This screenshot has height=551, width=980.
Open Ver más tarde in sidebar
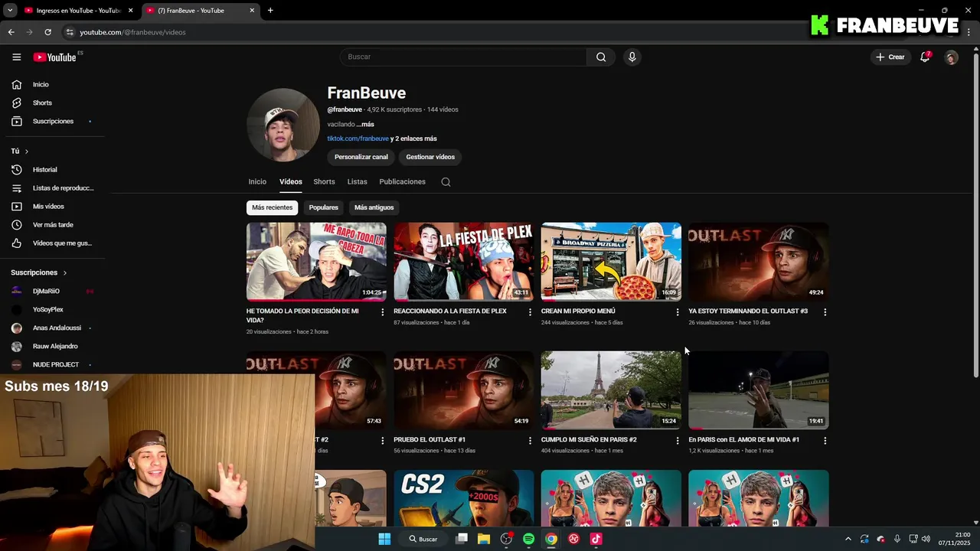point(52,224)
